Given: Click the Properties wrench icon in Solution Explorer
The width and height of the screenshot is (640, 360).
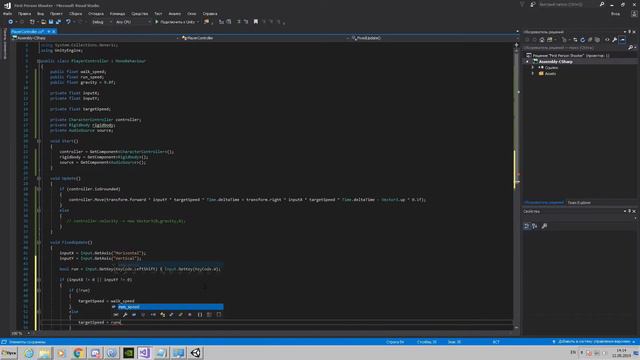Looking at the screenshot, I should tap(614, 40).
